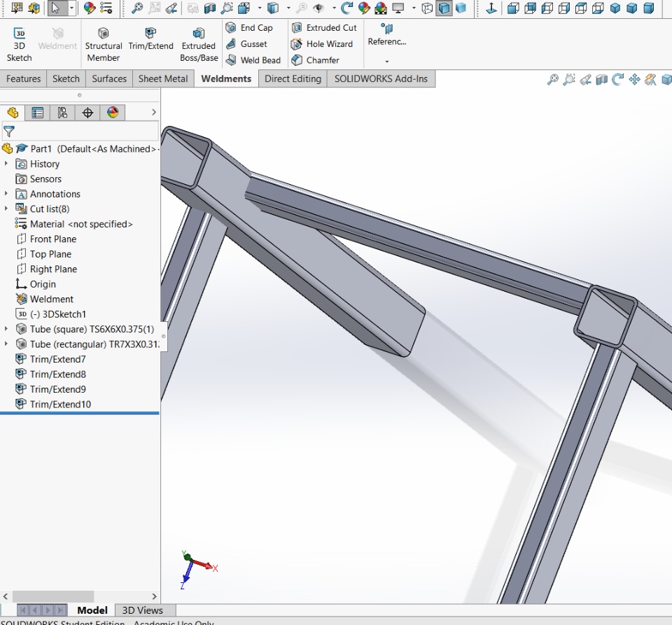
Task: Click the FeatureManager filter funnel icon
Action: click(x=9, y=131)
